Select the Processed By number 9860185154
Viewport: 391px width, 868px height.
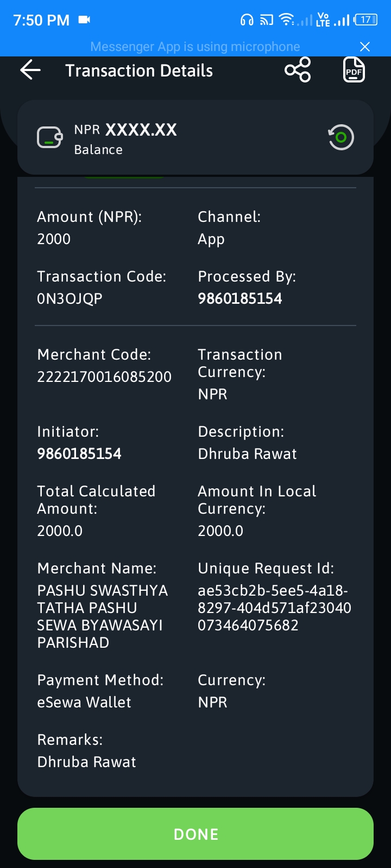[240, 298]
